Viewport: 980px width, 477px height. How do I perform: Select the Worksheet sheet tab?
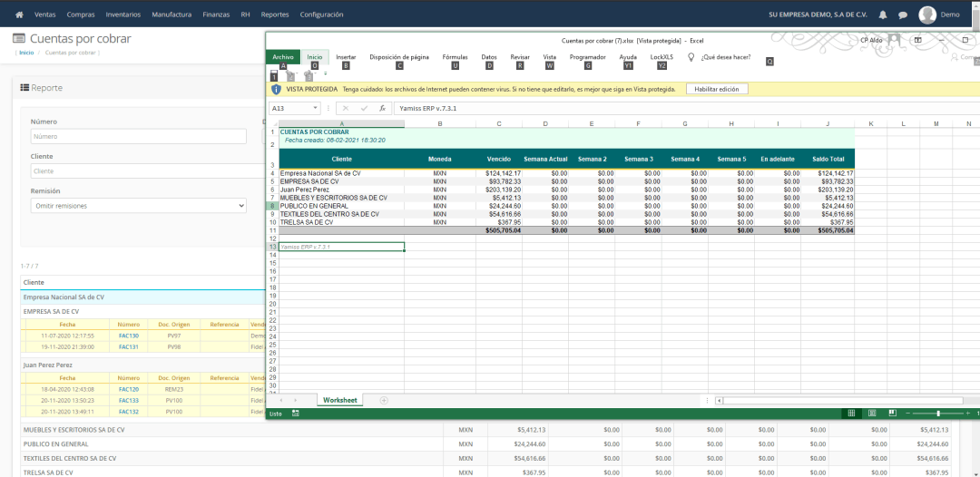coord(340,400)
